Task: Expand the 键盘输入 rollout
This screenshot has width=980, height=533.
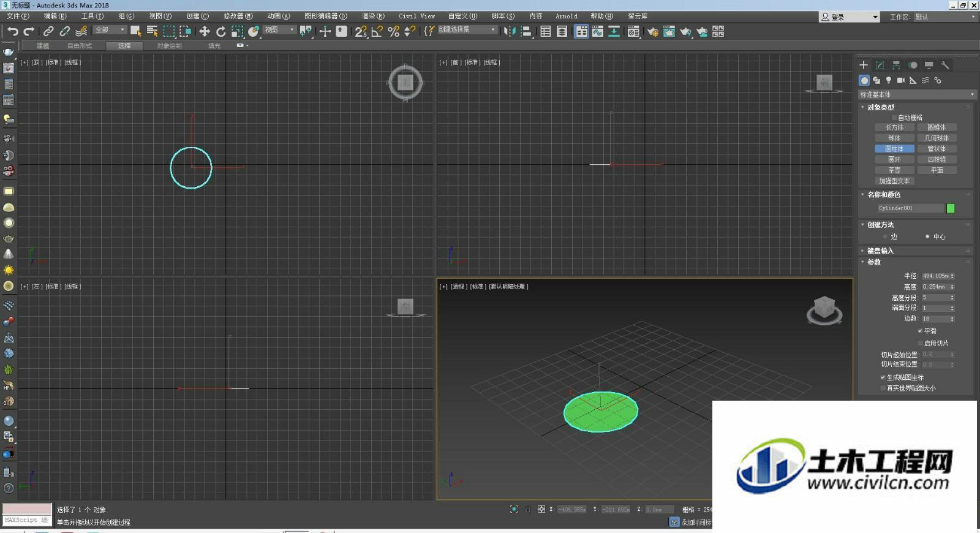Action: [x=880, y=251]
